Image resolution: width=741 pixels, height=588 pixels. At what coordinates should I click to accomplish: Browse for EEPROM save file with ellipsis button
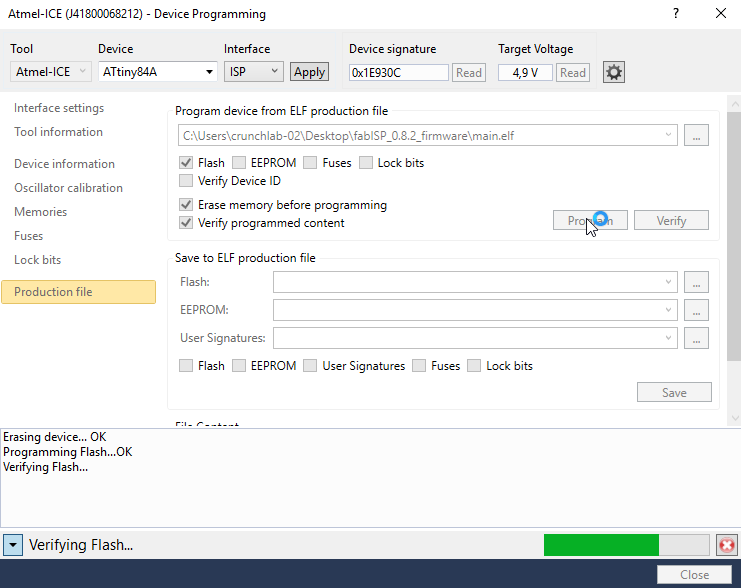click(696, 310)
